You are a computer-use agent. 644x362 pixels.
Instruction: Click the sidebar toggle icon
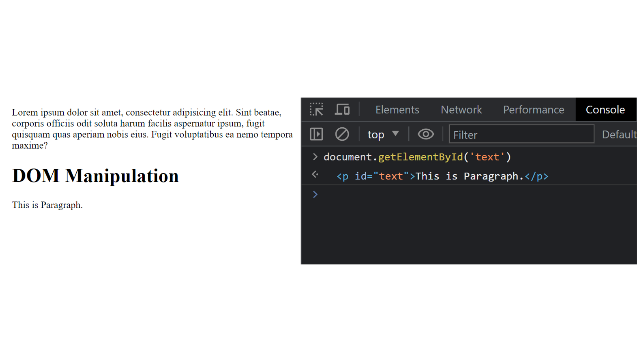(x=317, y=134)
